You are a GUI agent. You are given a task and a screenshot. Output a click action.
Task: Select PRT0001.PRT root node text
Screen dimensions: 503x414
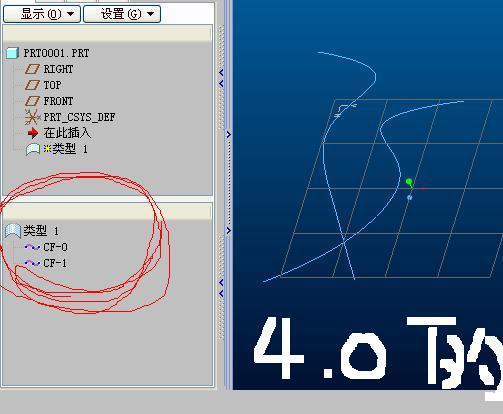[56, 53]
